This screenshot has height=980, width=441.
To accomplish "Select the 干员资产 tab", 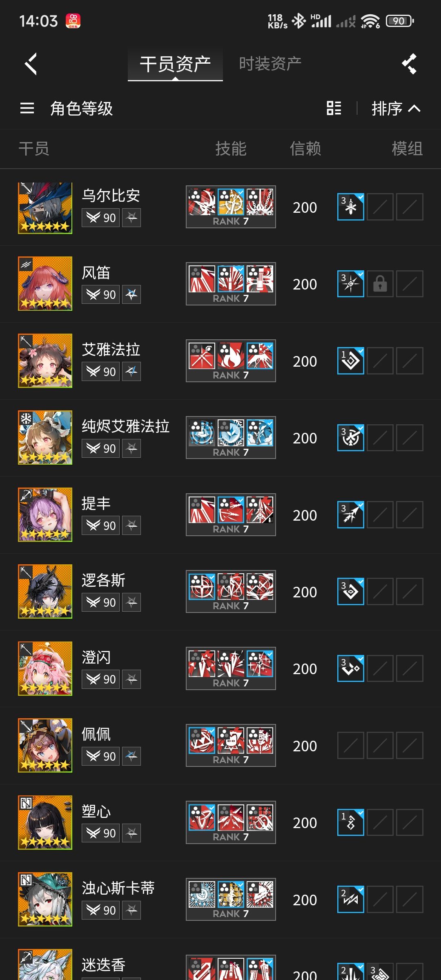I will 175,64.
